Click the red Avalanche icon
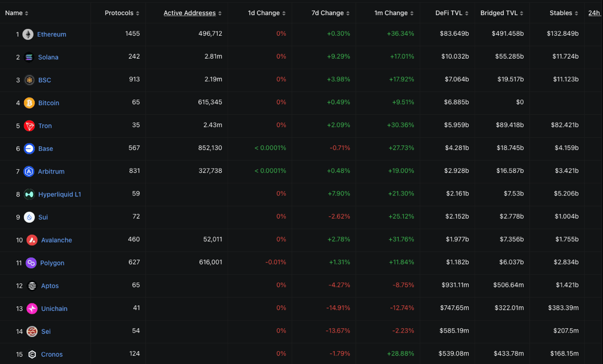Image resolution: width=603 pixels, height=364 pixels. tap(32, 240)
